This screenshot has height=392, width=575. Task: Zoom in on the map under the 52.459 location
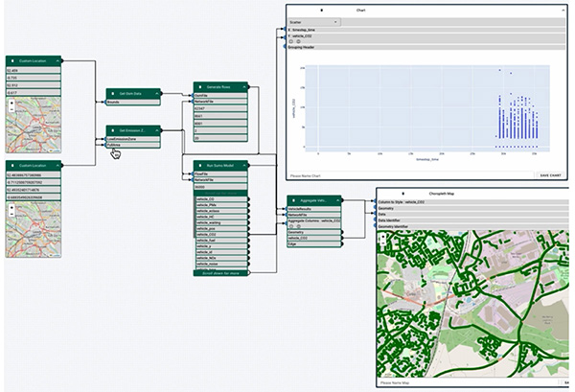coord(11,104)
